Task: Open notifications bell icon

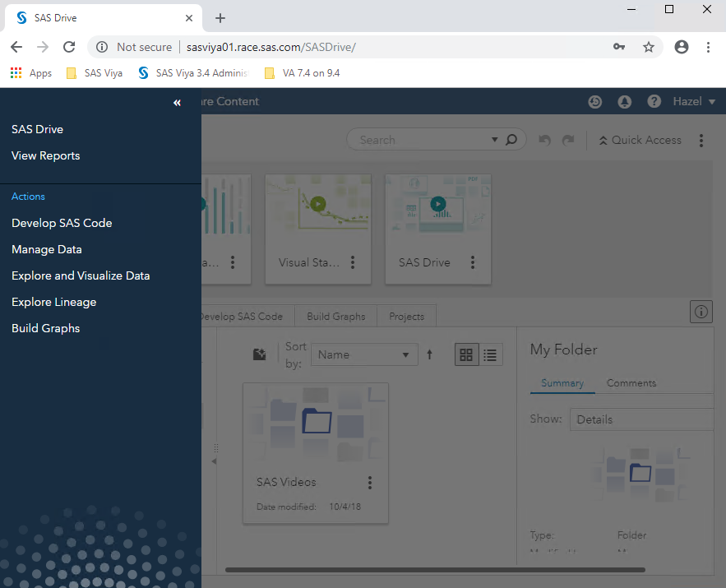Action: pyautogui.click(x=625, y=101)
